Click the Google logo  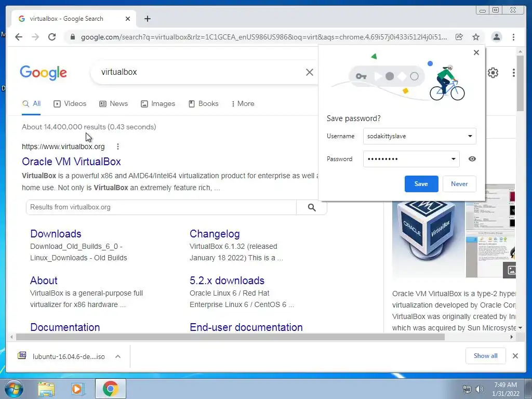(44, 73)
